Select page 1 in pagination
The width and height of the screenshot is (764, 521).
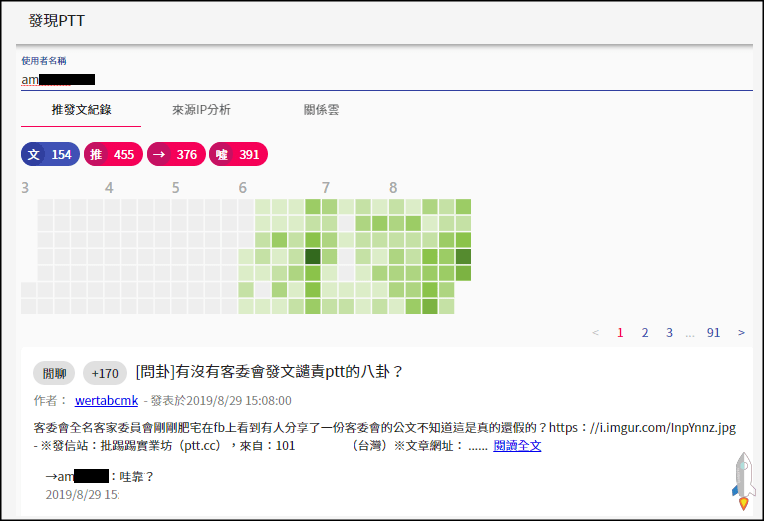coord(620,332)
